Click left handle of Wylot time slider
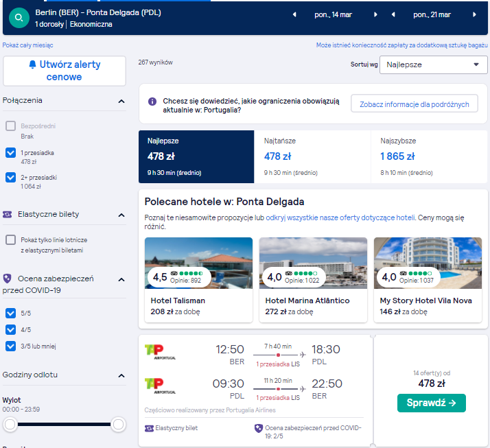This screenshot has height=448, width=490. click(x=10, y=424)
